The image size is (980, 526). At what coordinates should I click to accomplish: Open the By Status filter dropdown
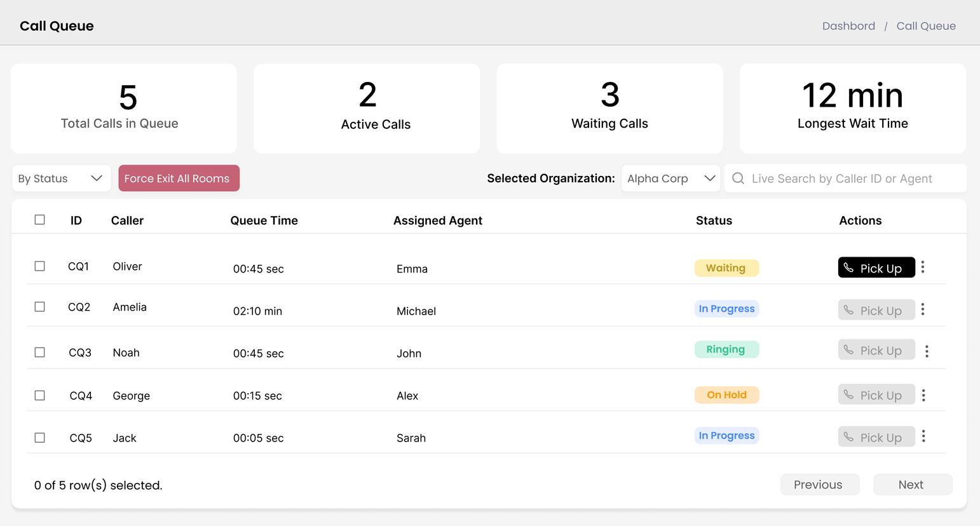61,179
